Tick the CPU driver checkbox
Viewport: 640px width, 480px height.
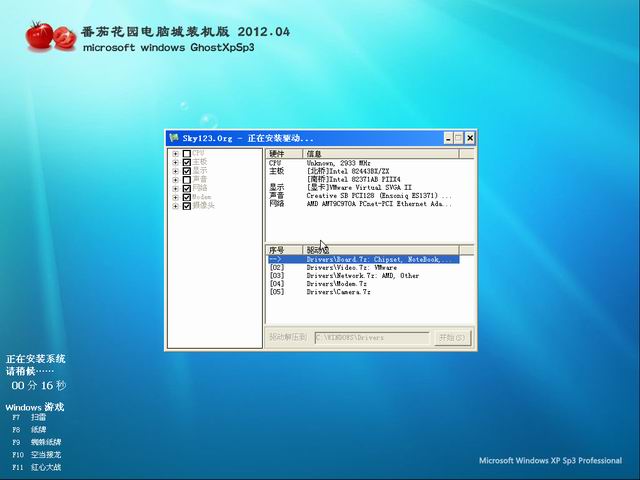coord(187,153)
